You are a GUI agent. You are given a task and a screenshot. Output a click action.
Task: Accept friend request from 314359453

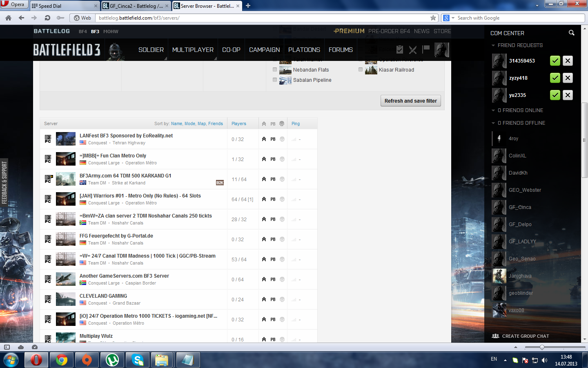(x=555, y=61)
